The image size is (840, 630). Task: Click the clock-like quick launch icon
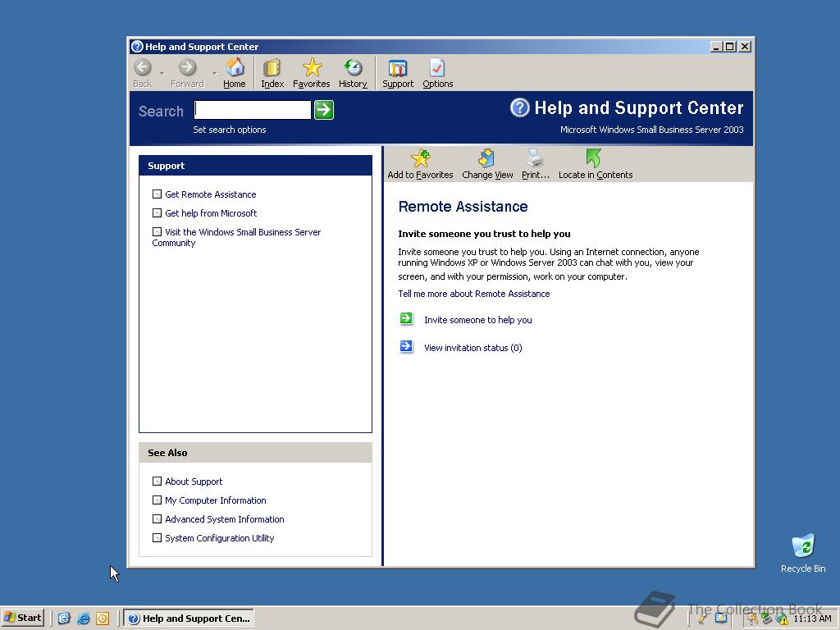click(x=103, y=619)
